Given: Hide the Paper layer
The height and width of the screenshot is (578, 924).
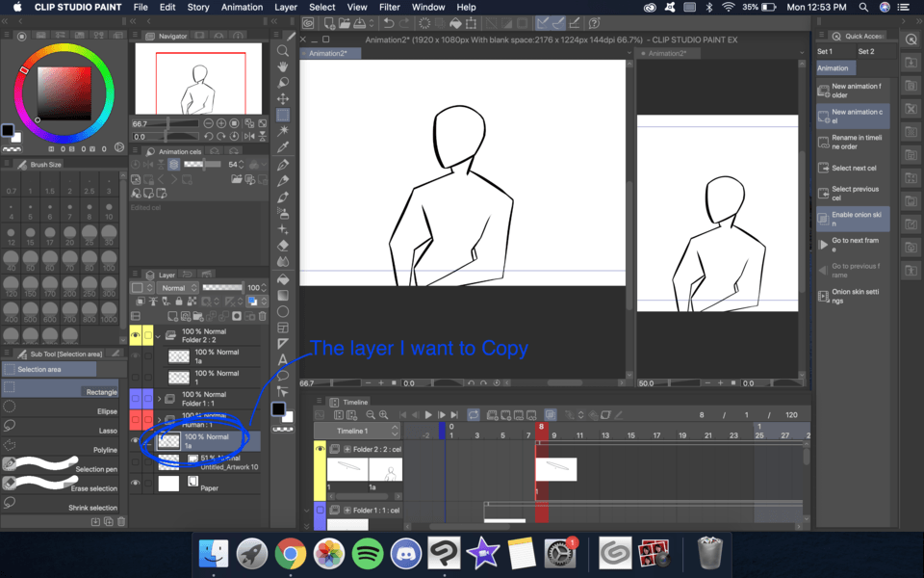Looking at the screenshot, I should click(x=135, y=484).
